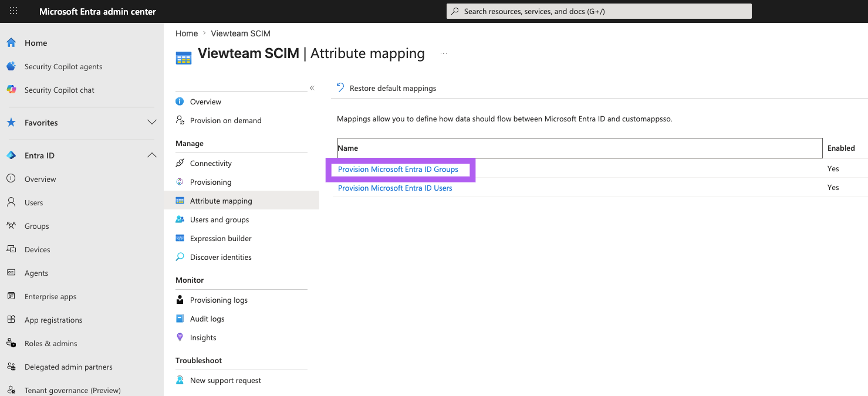Click the Favorites star icon
This screenshot has height=396, width=868.
tap(11, 123)
